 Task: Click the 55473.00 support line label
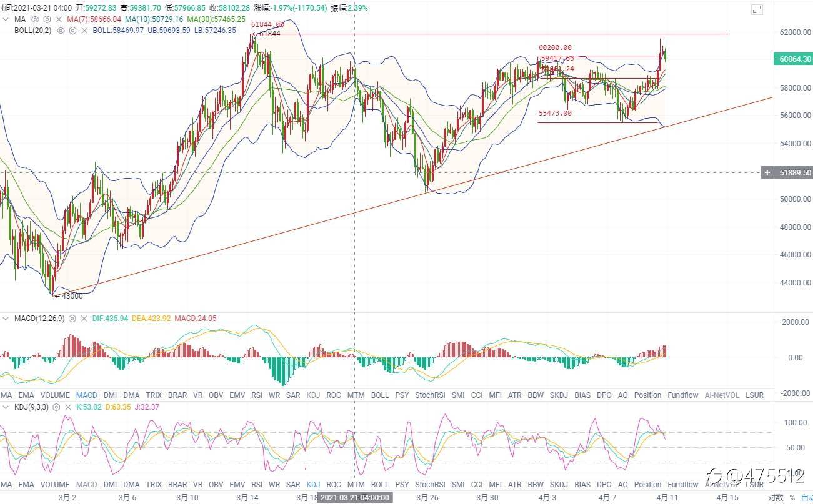coord(555,114)
